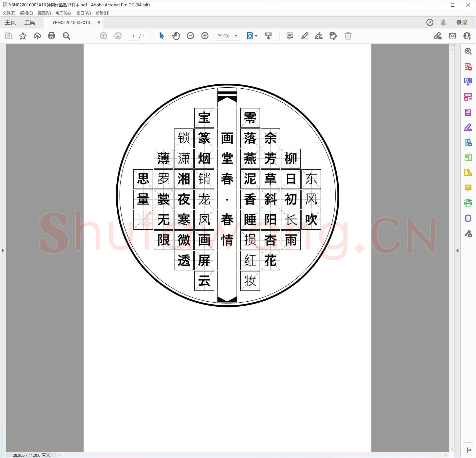Expand the left navigation pane arrow
This screenshot has height=458, width=476.
[3, 250]
